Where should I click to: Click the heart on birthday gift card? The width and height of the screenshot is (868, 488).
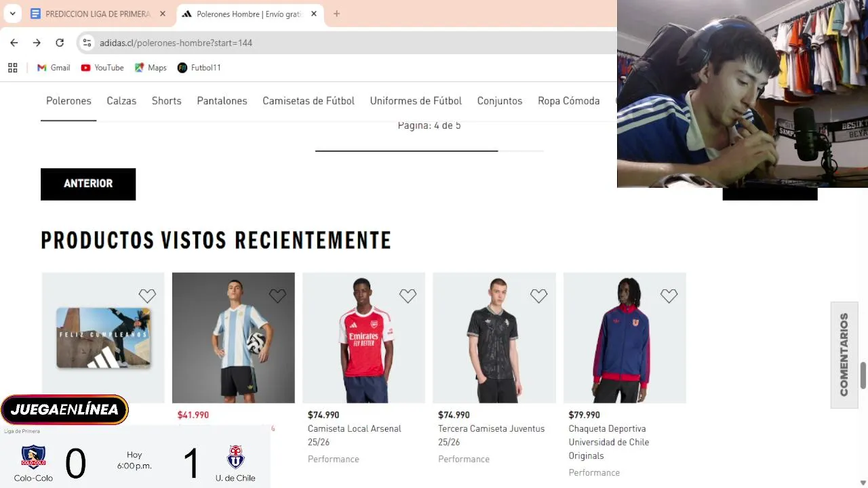click(x=147, y=296)
